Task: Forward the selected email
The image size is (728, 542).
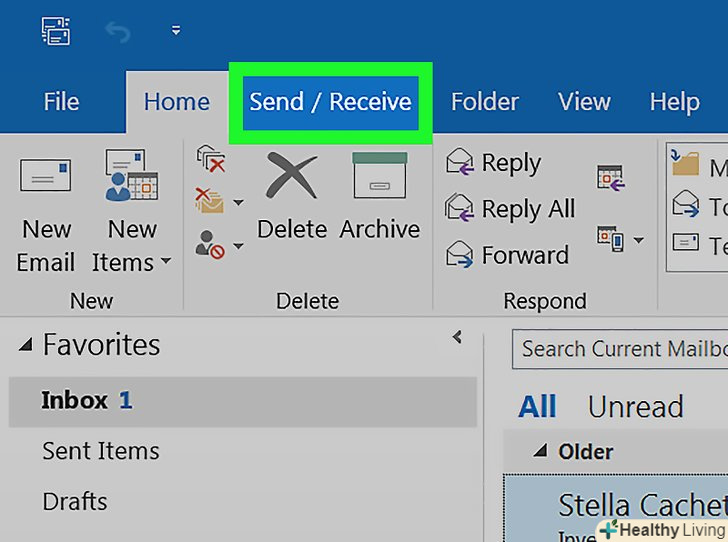Action: (507, 255)
